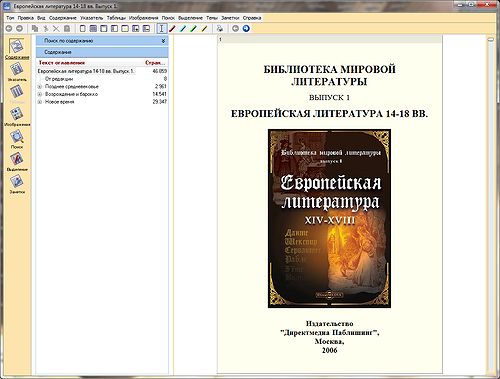Select the text cursor tool in toolbar

tap(161, 29)
